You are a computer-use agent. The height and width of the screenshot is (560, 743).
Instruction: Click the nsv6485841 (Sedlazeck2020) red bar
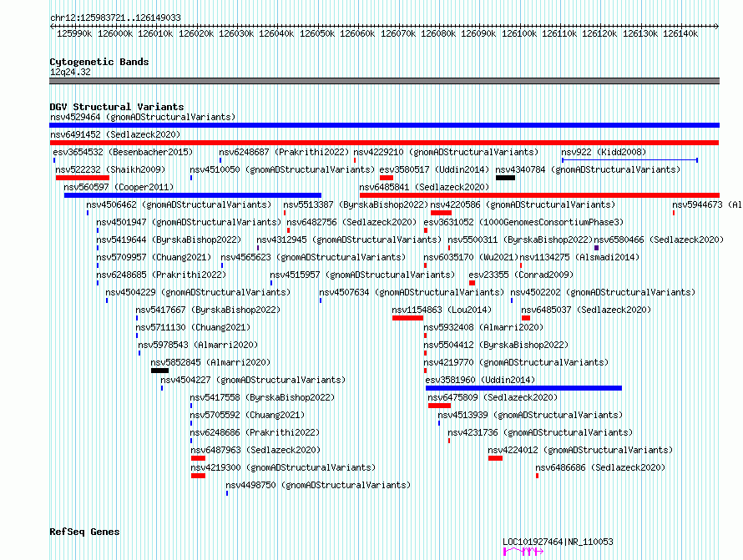click(x=539, y=195)
